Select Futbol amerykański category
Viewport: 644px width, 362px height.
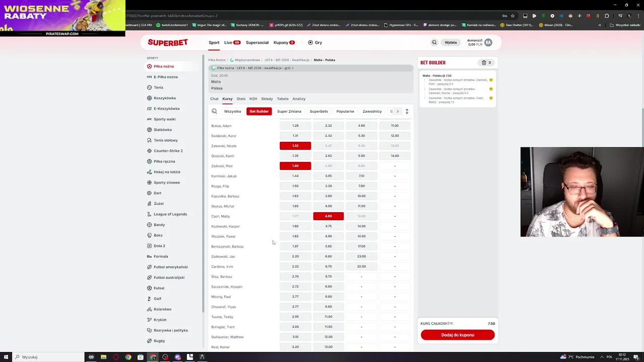pos(167,267)
